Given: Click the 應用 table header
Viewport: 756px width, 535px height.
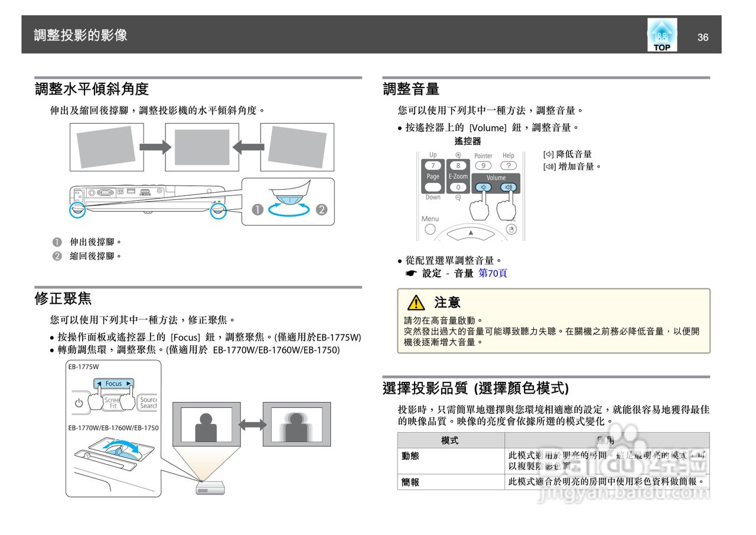Looking at the screenshot, I should 606,440.
